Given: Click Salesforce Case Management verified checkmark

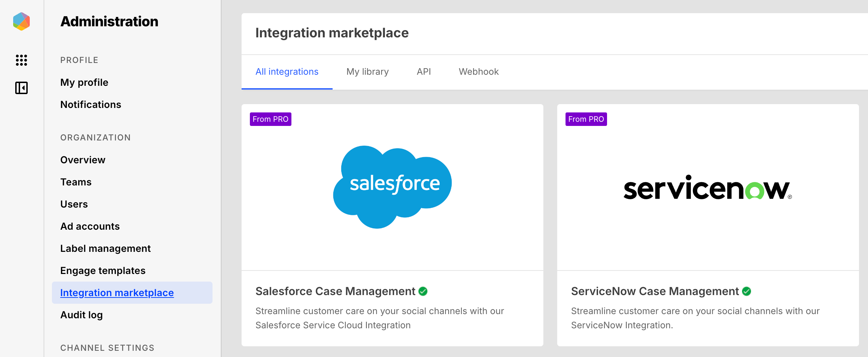Looking at the screenshot, I should click(423, 291).
